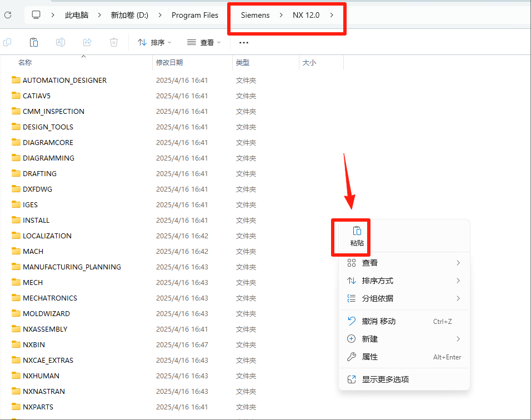Open the 排序 sort dropdown
This screenshot has height=420, width=531.
[x=154, y=42]
